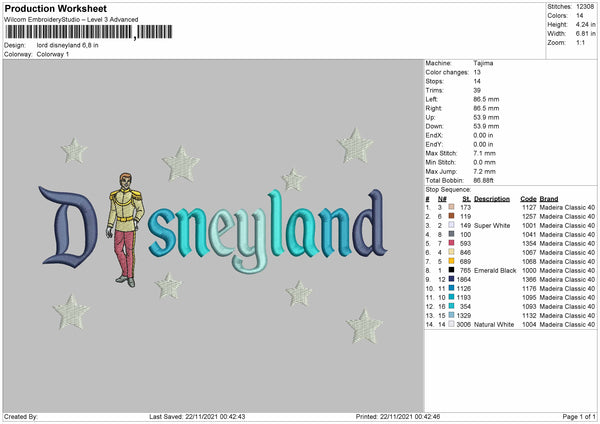The height and width of the screenshot is (424, 600).
Task: Click the blue swatch in stop row 10
Action: [452, 288]
